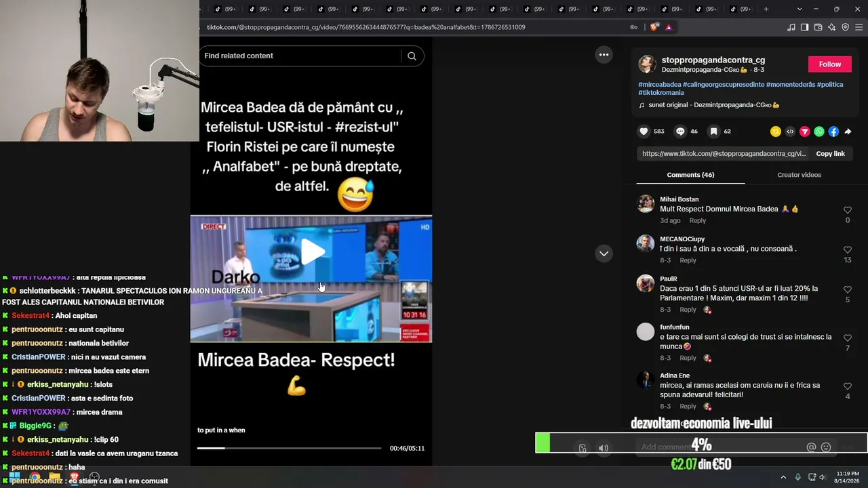The height and width of the screenshot is (488, 868).
Task: Toggle the browser sidebar panel
Action: tap(804, 27)
